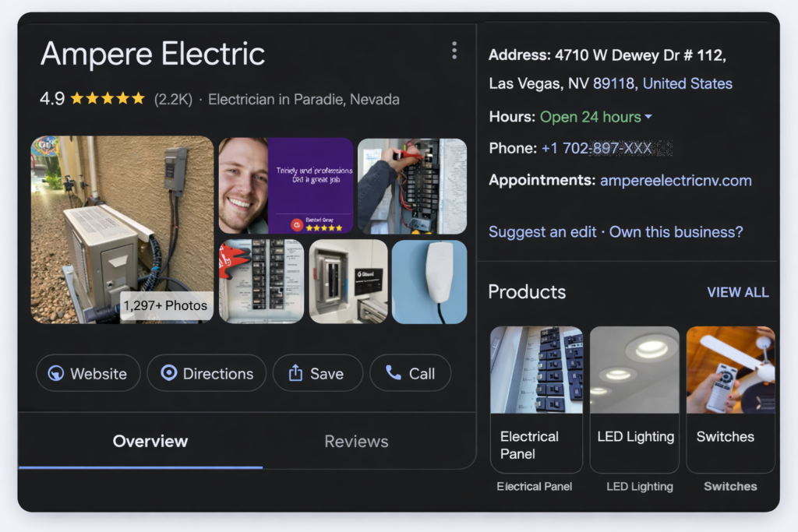Click the 89118 zip code link
Screen dimensions: 798x532
pyautogui.click(x=614, y=83)
